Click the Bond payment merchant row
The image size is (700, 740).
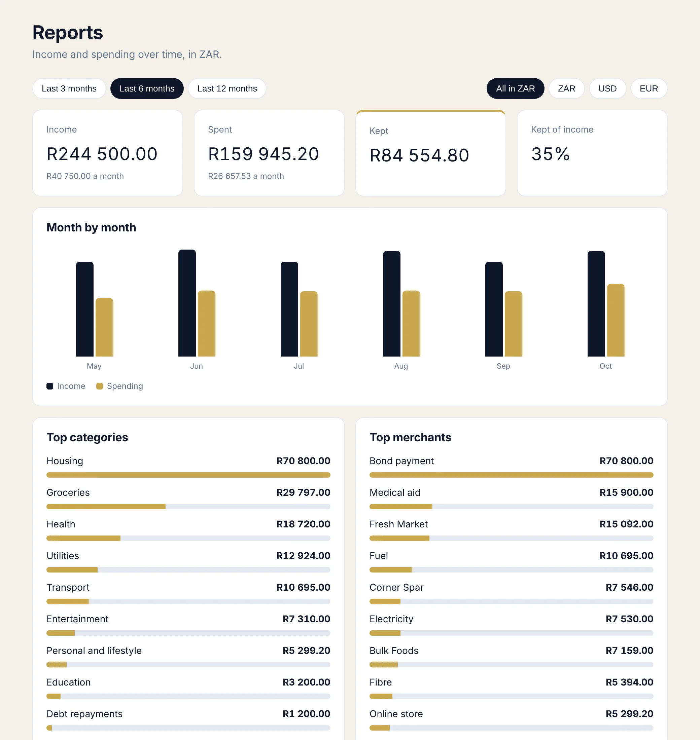tap(511, 467)
